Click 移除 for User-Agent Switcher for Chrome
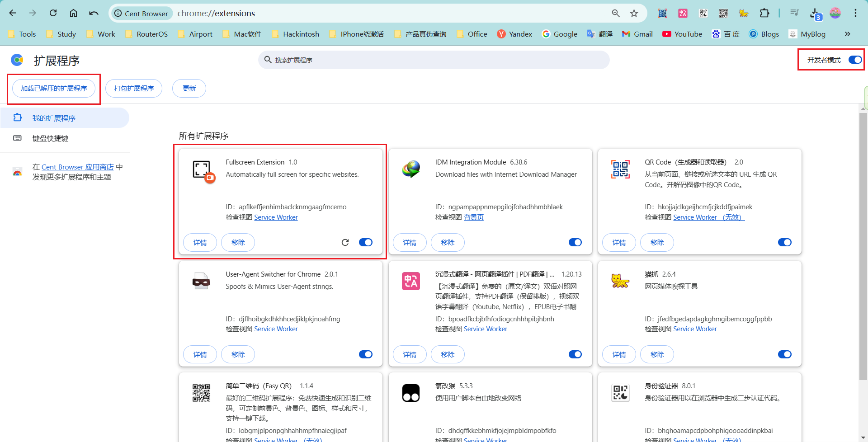The height and width of the screenshot is (442, 868). [x=238, y=355]
